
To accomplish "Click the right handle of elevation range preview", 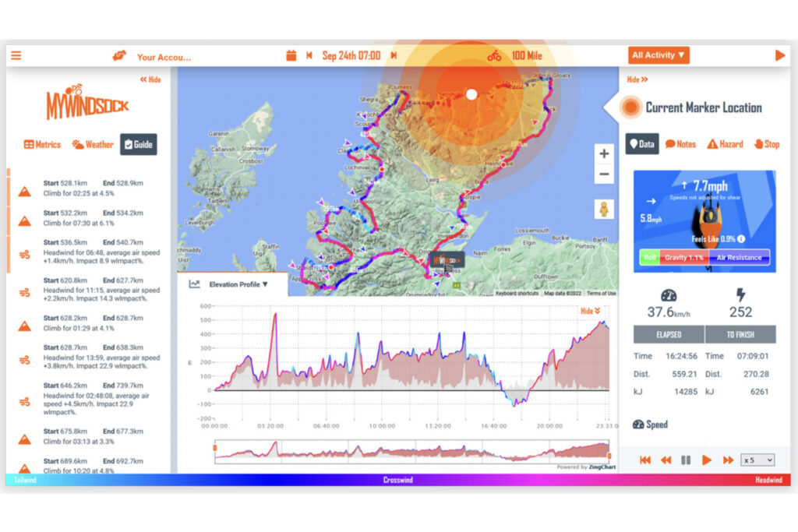I will (x=609, y=456).
